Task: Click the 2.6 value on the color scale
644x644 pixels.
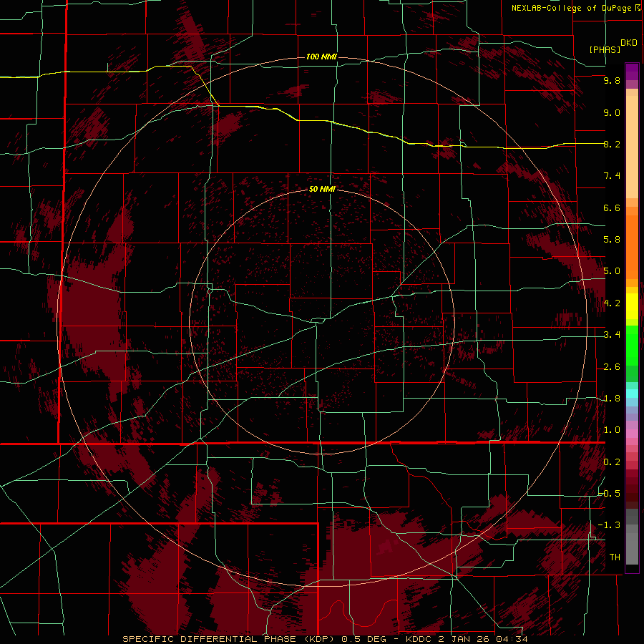Action: 612,367
